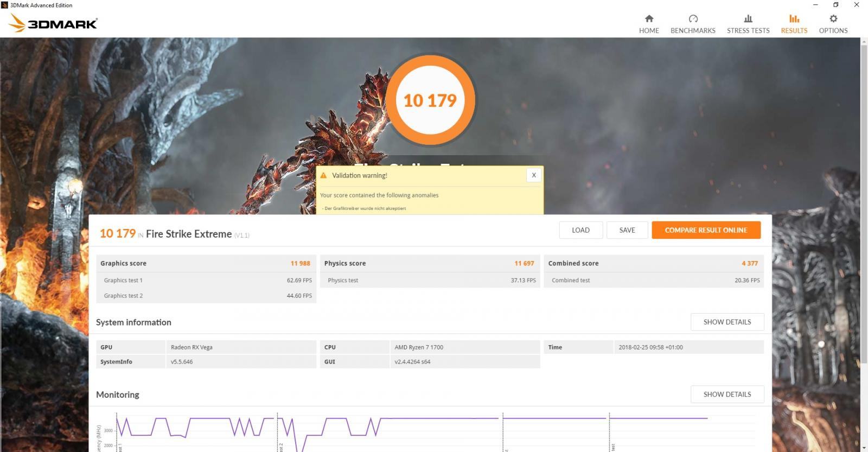The width and height of the screenshot is (868, 452).
Task: Click COMPARE RESULT ONLINE button
Action: tap(706, 230)
